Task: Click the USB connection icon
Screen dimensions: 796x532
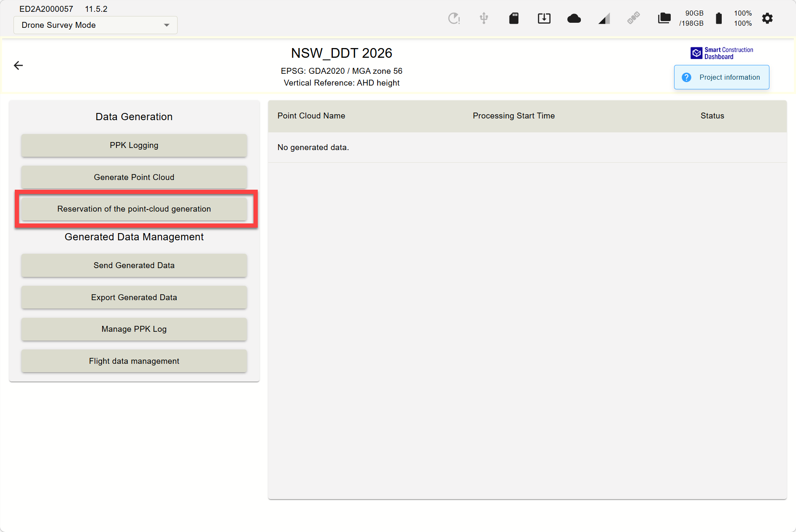Action: [484, 18]
